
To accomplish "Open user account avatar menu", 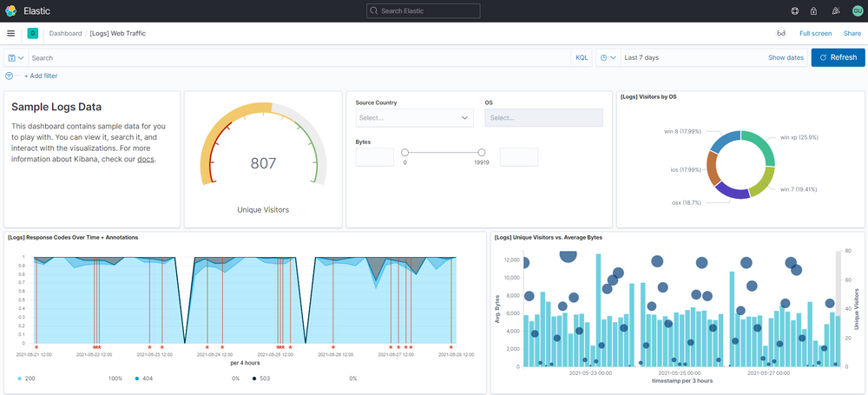I will click(857, 11).
